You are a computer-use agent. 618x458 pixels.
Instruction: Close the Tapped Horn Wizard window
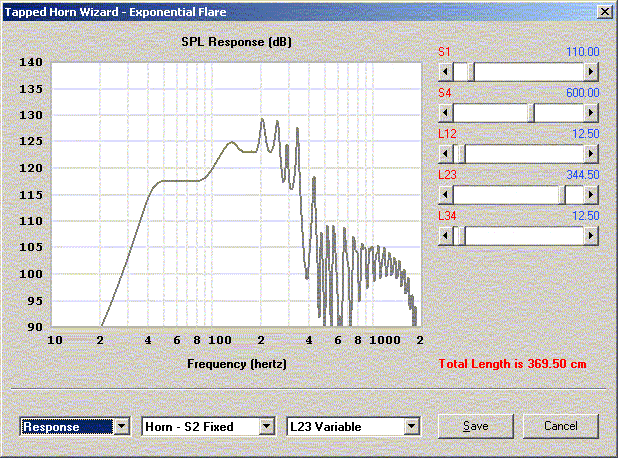605,12
